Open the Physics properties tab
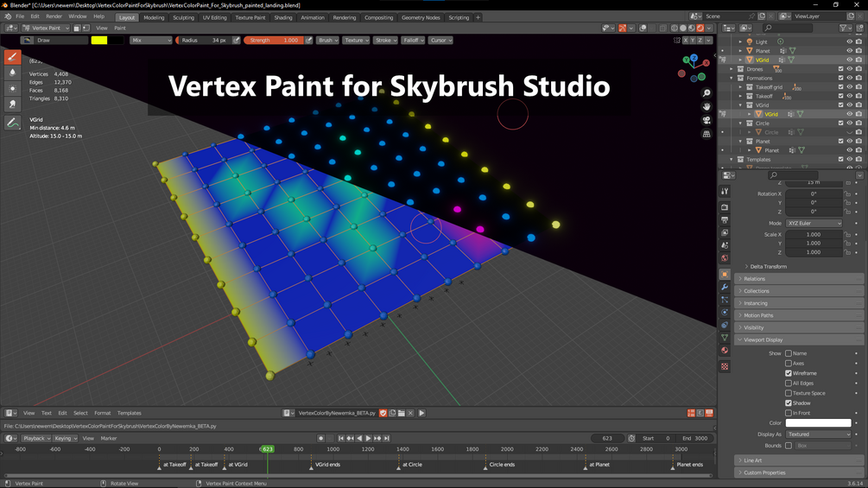The height and width of the screenshot is (488, 868). [725, 312]
